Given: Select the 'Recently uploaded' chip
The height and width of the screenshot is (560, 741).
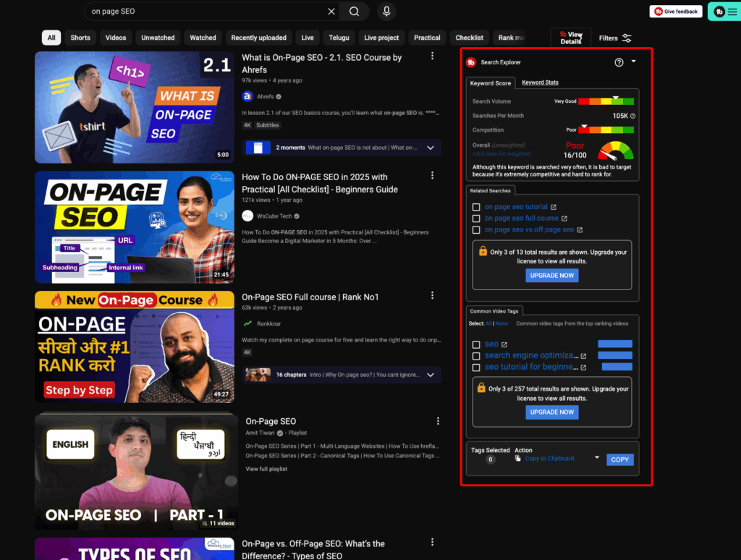Looking at the screenshot, I should coord(258,38).
